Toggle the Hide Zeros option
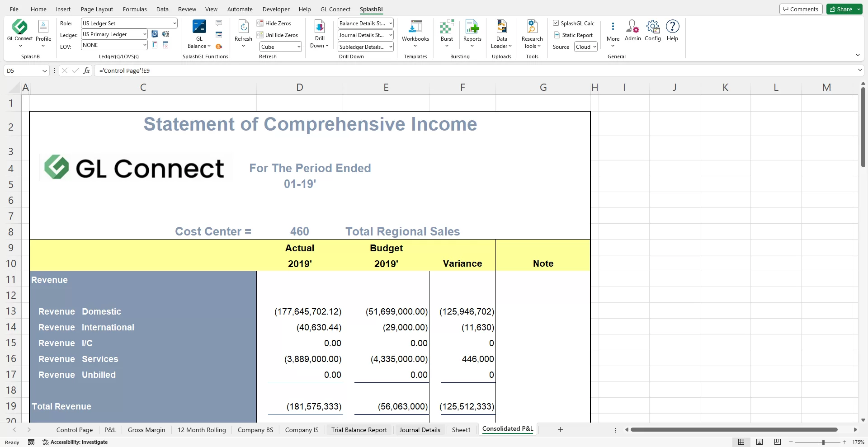Viewport: 868px width, 447px height. (x=274, y=23)
